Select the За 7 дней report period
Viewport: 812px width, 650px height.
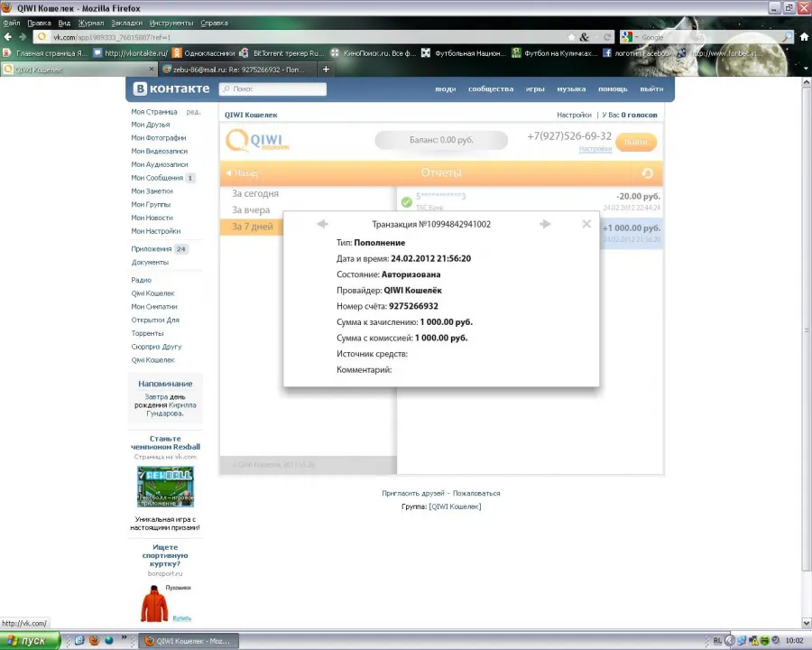(x=253, y=227)
